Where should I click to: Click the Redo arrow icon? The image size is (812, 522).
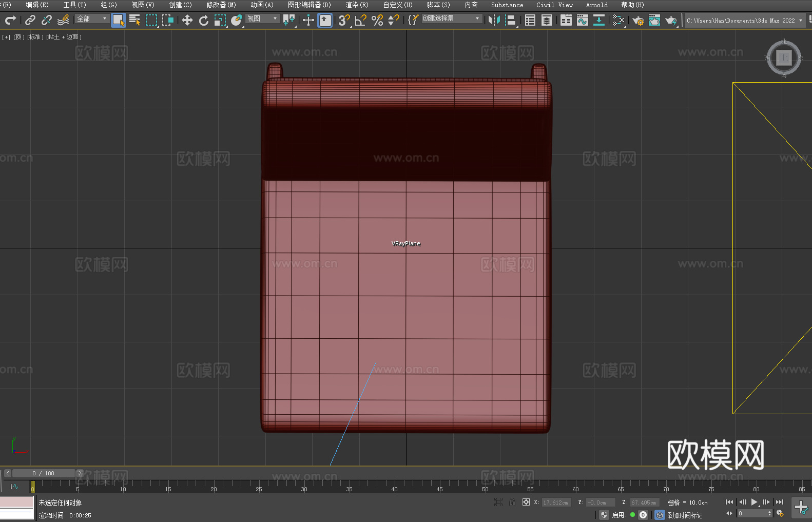pos(10,20)
